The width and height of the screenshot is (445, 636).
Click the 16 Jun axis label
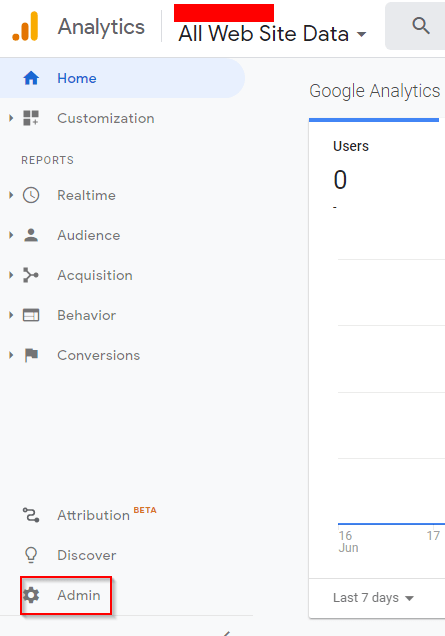pyautogui.click(x=348, y=541)
